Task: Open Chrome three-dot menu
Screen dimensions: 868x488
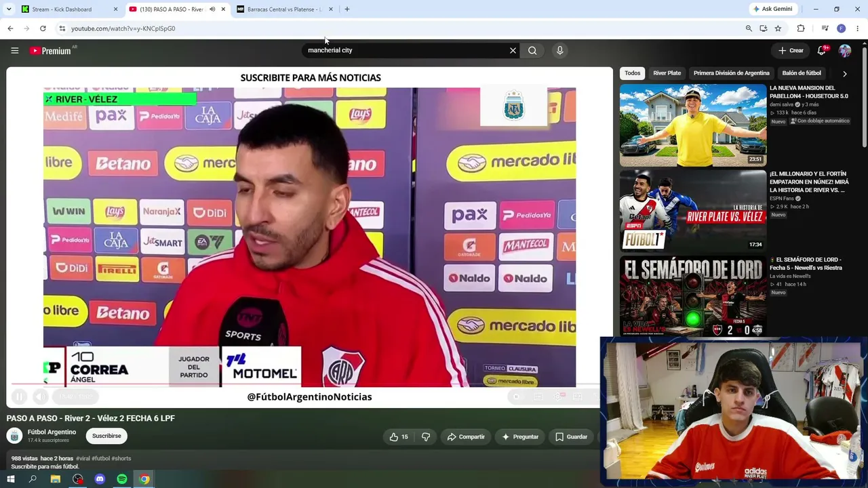Action: (858, 28)
